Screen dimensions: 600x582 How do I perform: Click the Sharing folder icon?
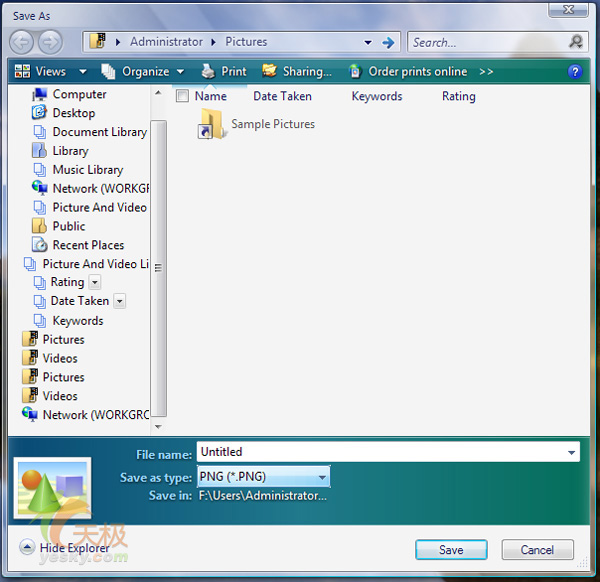pyautogui.click(x=270, y=71)
